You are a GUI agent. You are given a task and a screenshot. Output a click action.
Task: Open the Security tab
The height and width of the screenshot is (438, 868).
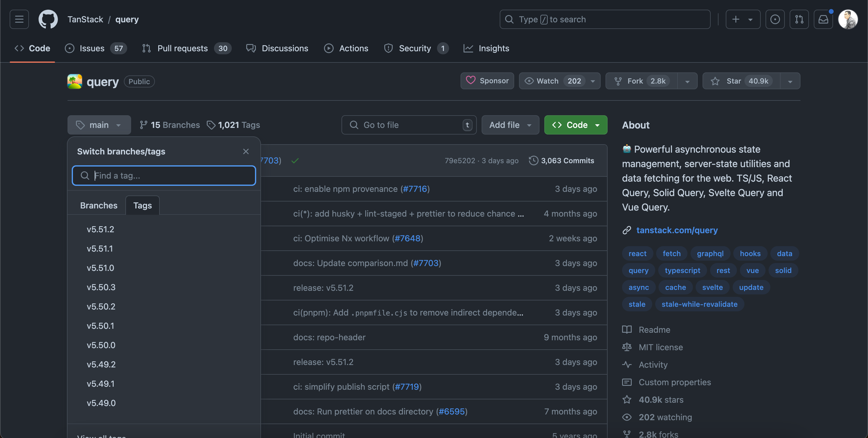(417, 48)
